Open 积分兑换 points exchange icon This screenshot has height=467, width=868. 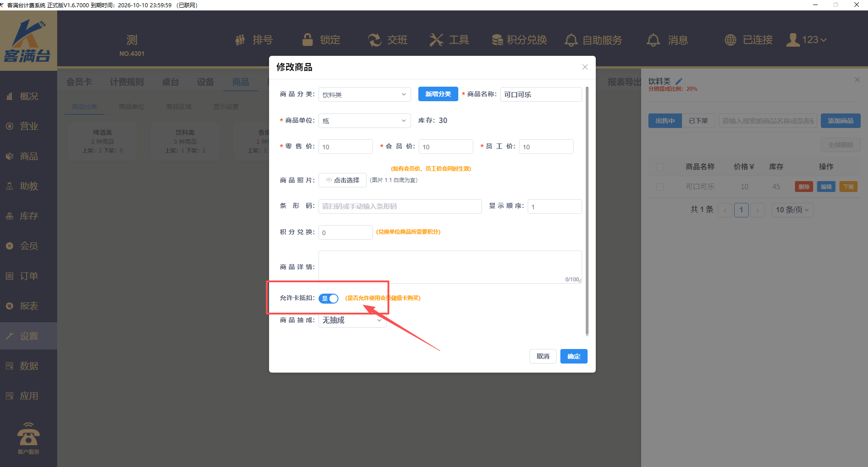(497, 40)
